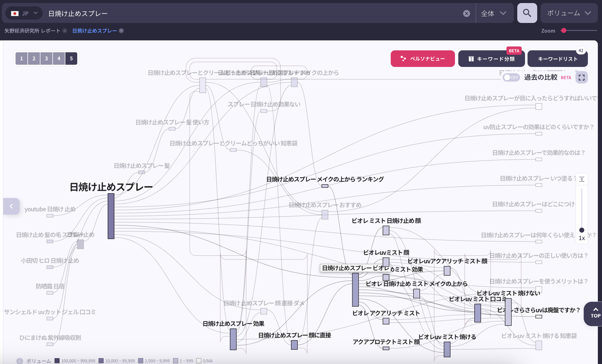Open fullscreen view via the expand icon

click(582, 77)
